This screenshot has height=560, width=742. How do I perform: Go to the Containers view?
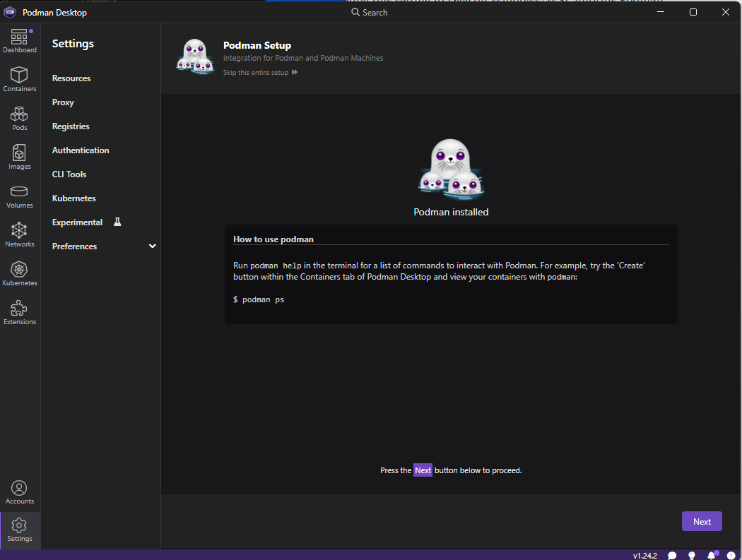click(19, 79)
